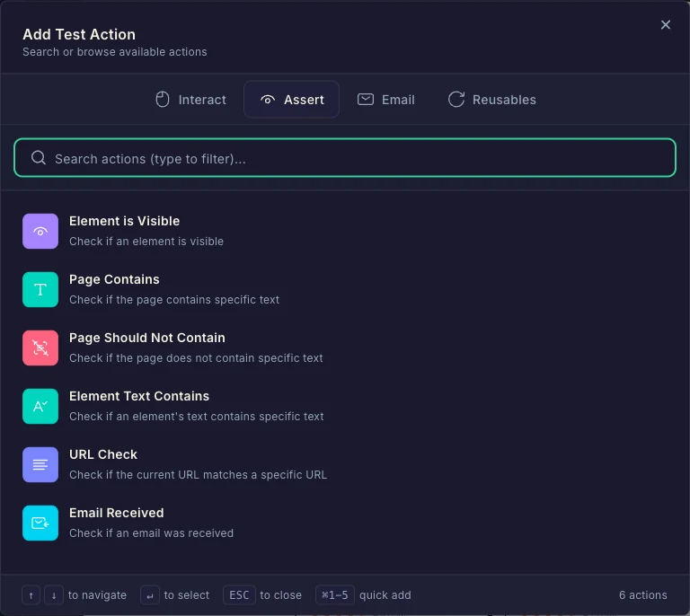Click 'Check if an element is visible' description
Image resolution: width=690 pixels, height=616 pixels.
(x=146, y=242)
